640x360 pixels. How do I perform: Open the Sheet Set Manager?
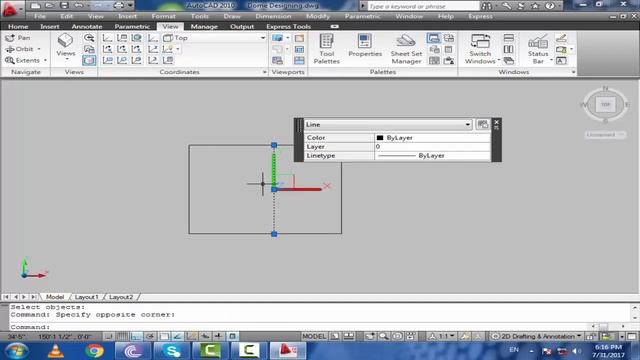point(406,49)
